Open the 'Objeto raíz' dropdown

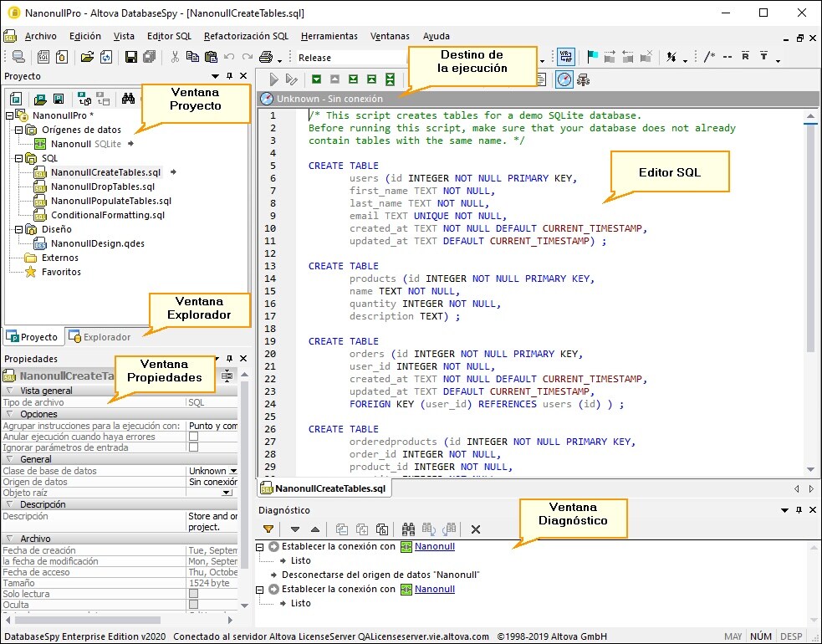(x=227, y=493)
